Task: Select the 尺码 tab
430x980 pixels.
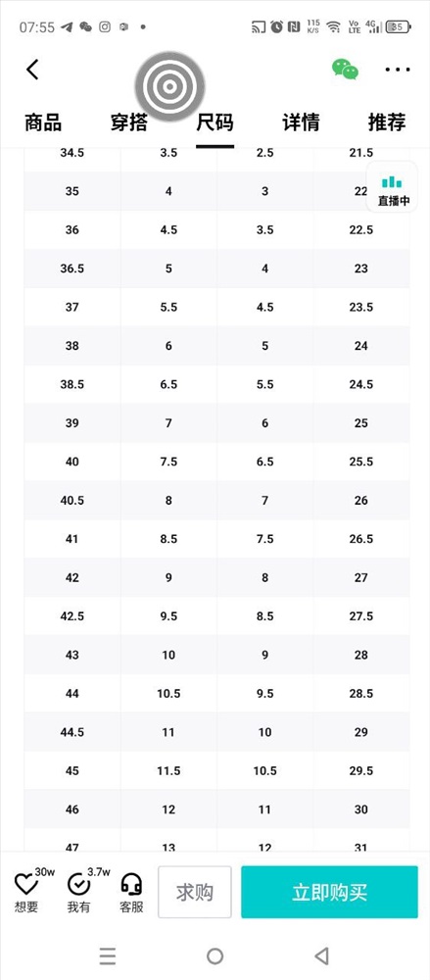Action: coord(215,122)
